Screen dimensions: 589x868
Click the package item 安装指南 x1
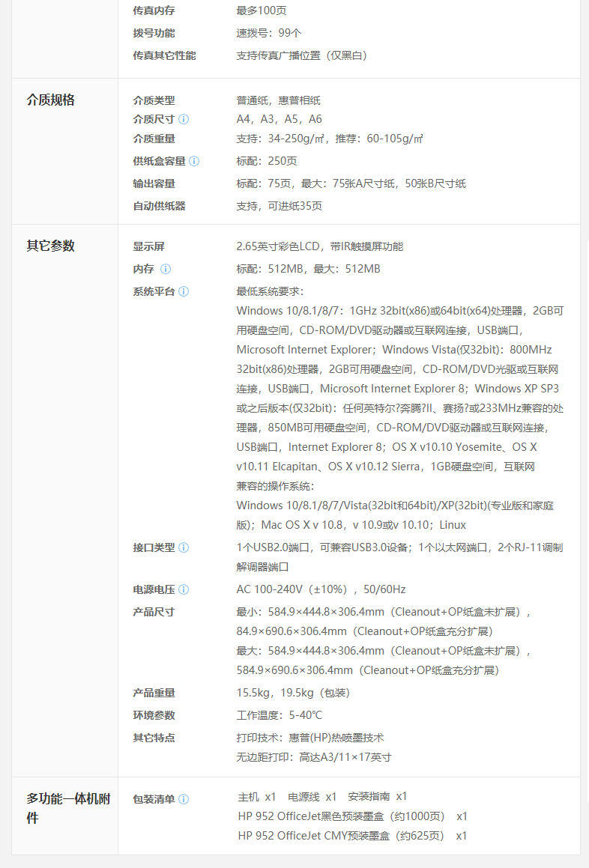378,797
